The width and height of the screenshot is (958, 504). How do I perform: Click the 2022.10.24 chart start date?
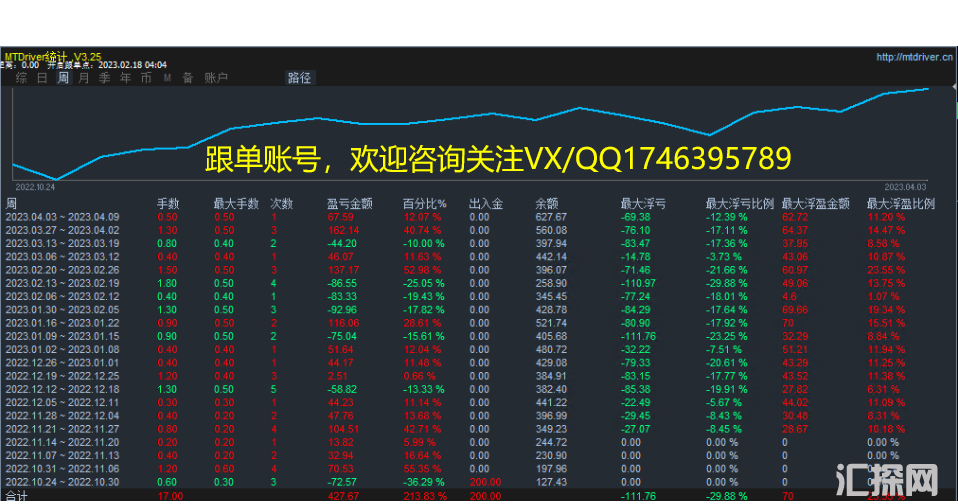point(35,186)
